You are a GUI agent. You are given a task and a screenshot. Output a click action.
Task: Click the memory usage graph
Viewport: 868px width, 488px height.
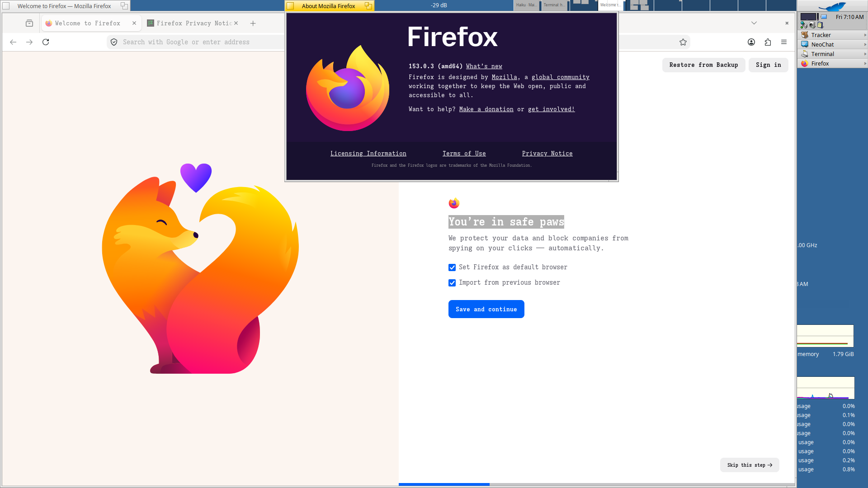pyautogui.click(x=826, y=336)
